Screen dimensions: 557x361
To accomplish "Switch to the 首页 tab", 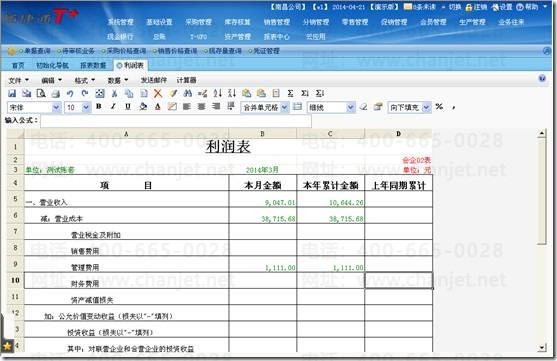I will 18,65.
